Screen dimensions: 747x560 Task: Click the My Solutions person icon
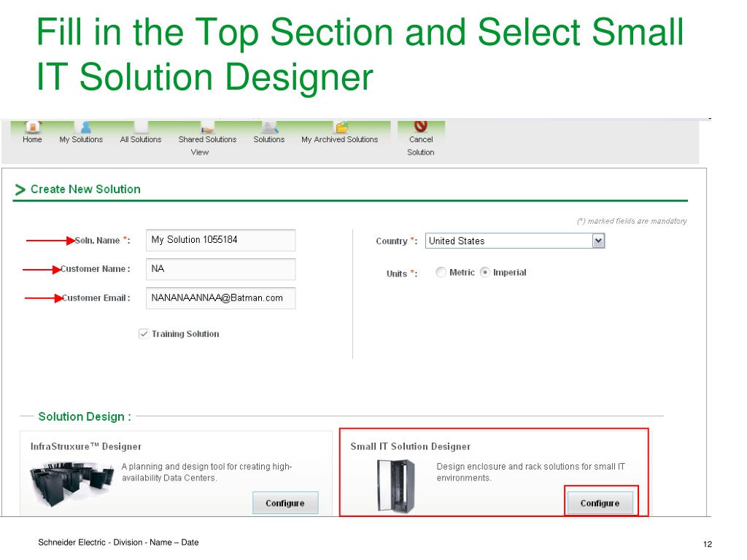tap(86, 127)
